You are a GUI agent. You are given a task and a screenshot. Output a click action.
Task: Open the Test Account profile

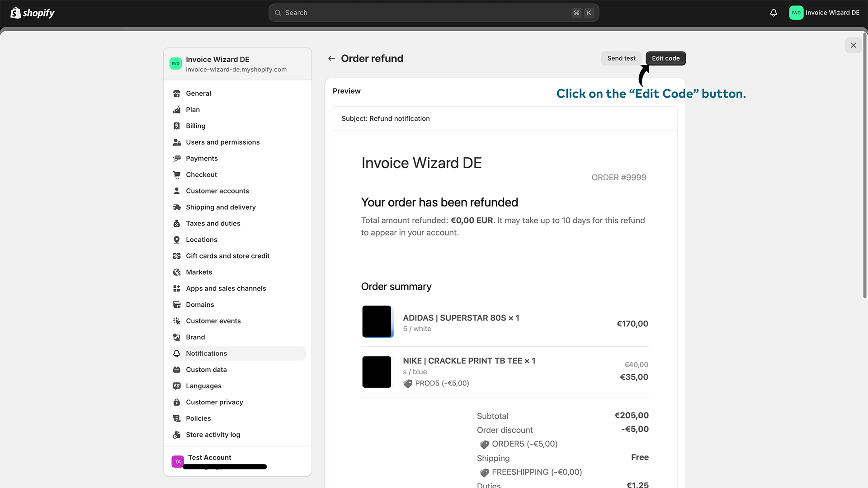coord(237,461)
